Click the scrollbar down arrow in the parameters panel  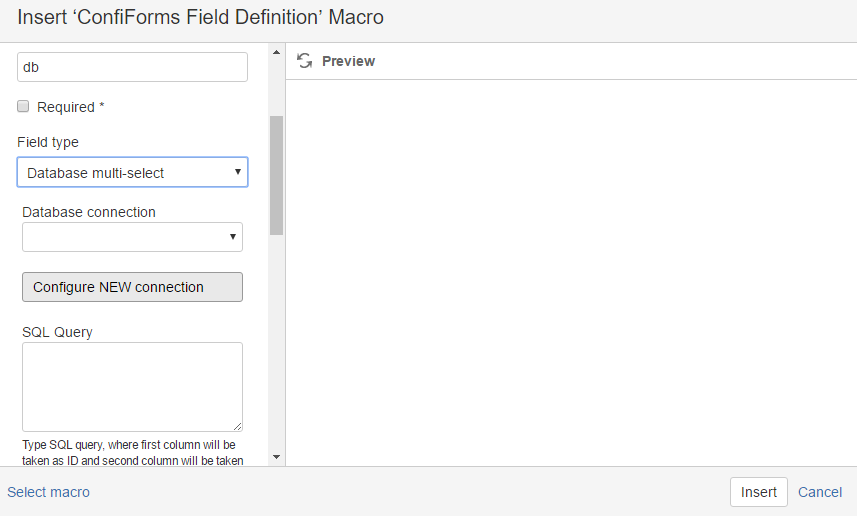tap(277, 457)
